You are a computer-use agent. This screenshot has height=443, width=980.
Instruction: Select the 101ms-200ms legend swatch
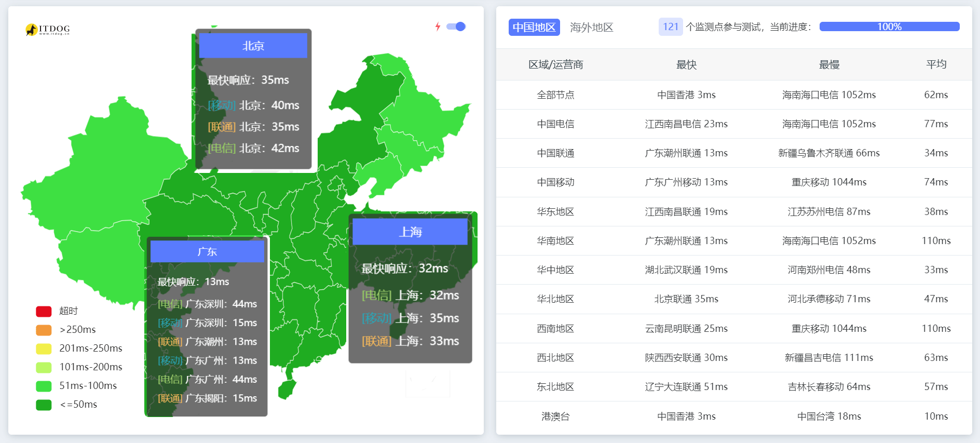tap(44, 367)
